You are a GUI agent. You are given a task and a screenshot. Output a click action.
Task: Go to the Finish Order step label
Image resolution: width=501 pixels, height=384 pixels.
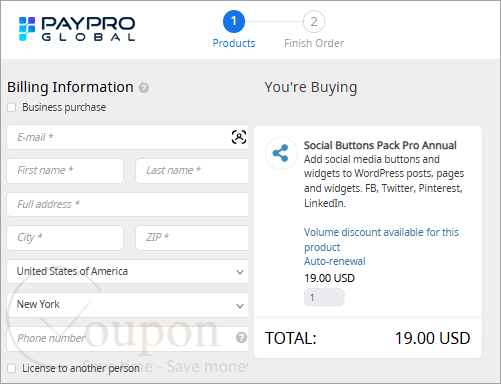click(314, 43)
